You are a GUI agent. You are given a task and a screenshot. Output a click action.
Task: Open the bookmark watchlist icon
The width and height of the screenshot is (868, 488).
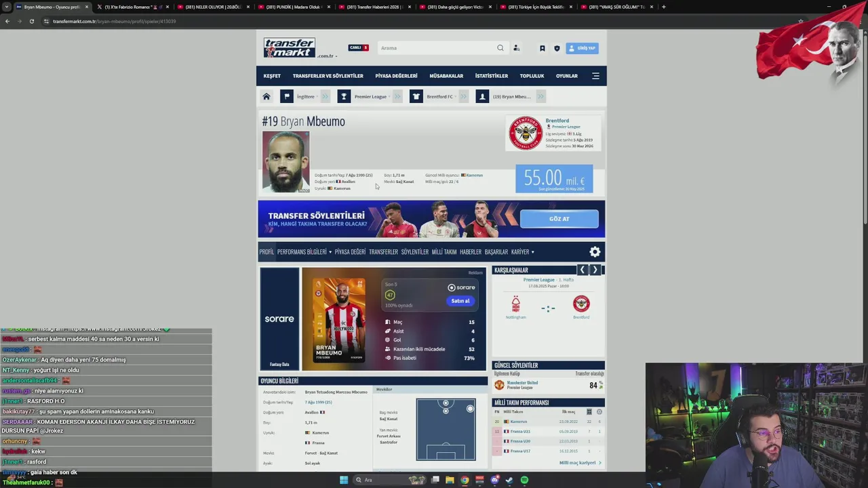pyautogui.click(x=542, y=48)
